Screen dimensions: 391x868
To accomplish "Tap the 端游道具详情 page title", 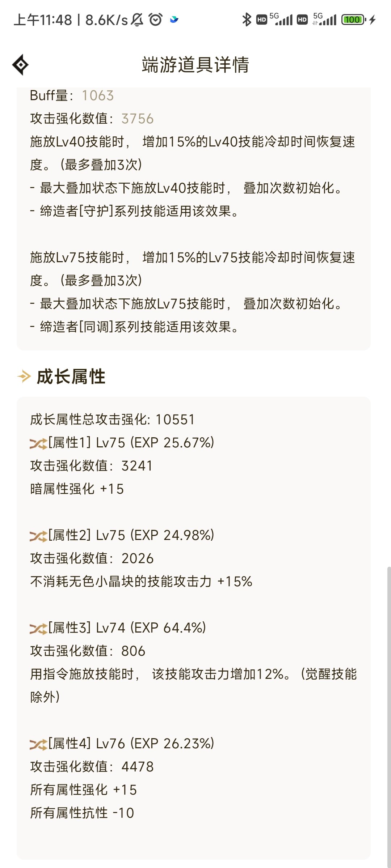I will click(195, 65).
